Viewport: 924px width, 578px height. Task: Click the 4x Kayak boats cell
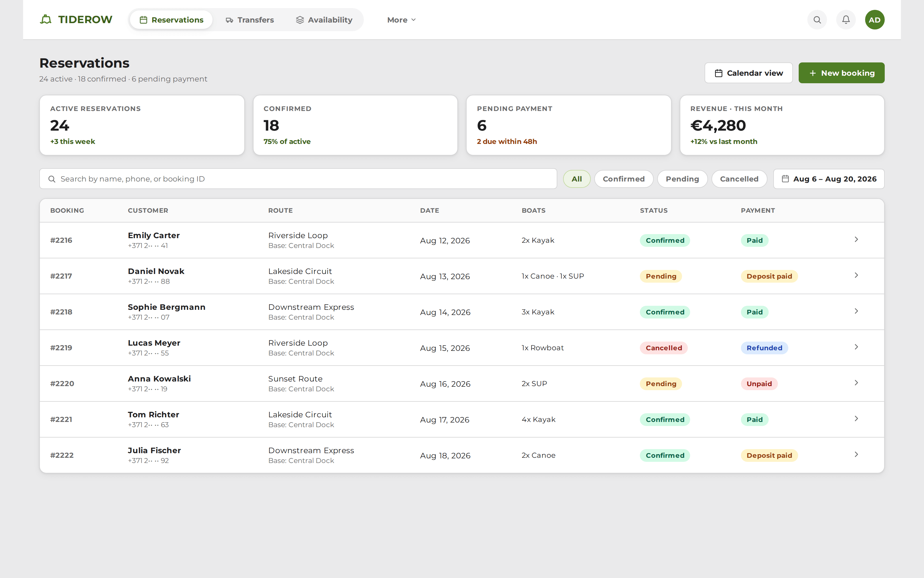point(538,420)
